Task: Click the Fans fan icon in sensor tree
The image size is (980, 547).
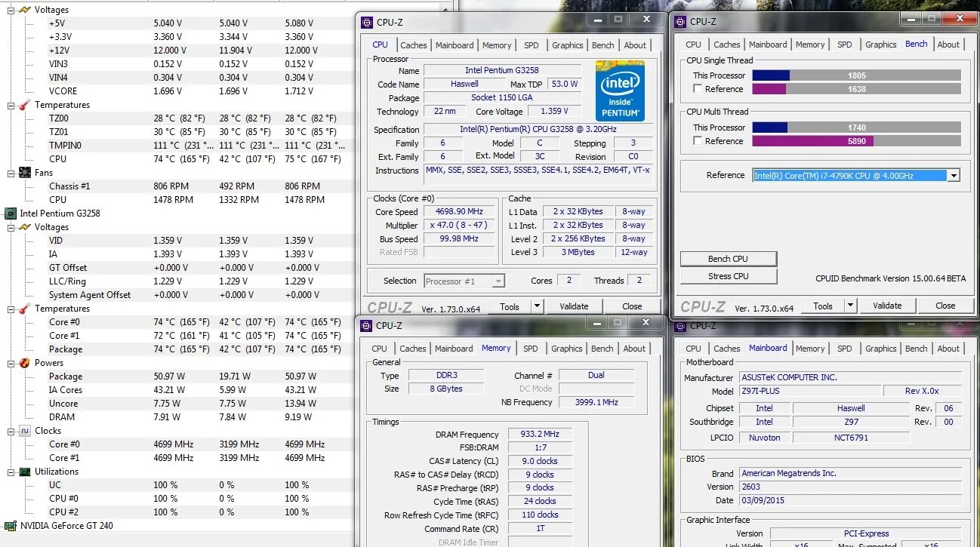Action: 24,172
